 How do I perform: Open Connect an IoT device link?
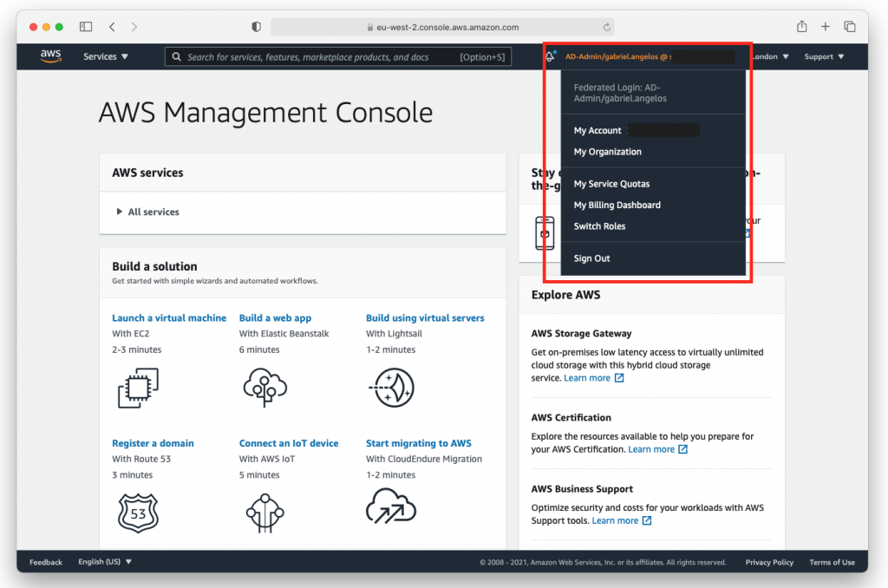pyautogui.click(x=289, y=443)
